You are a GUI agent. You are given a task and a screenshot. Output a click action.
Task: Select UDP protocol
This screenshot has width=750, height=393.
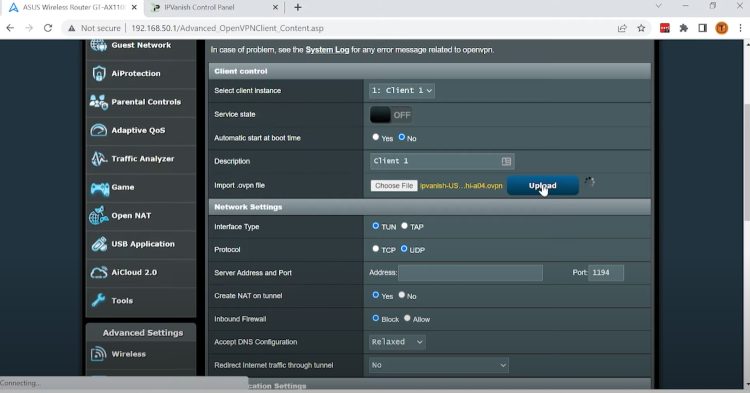[404, 249]
